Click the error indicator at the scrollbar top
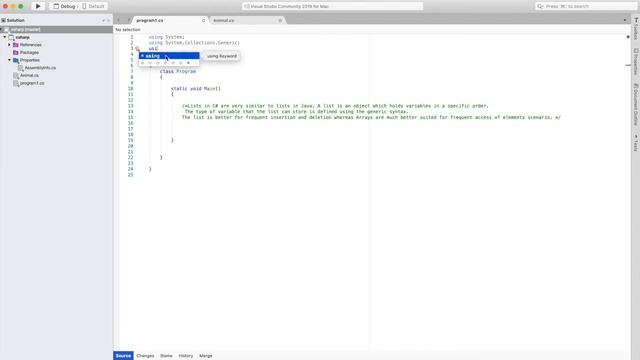Viewport: 640px width, 360px height. [x=628, y=37]
